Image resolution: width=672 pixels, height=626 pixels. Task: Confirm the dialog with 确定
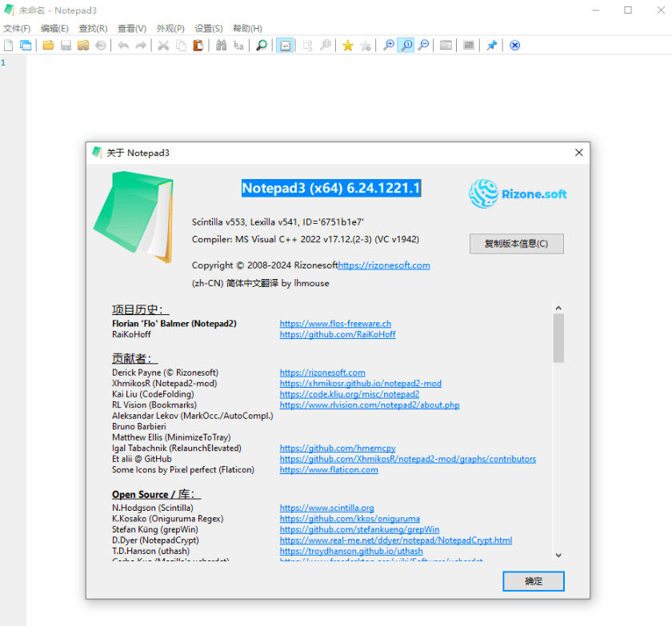click(534, 581)
